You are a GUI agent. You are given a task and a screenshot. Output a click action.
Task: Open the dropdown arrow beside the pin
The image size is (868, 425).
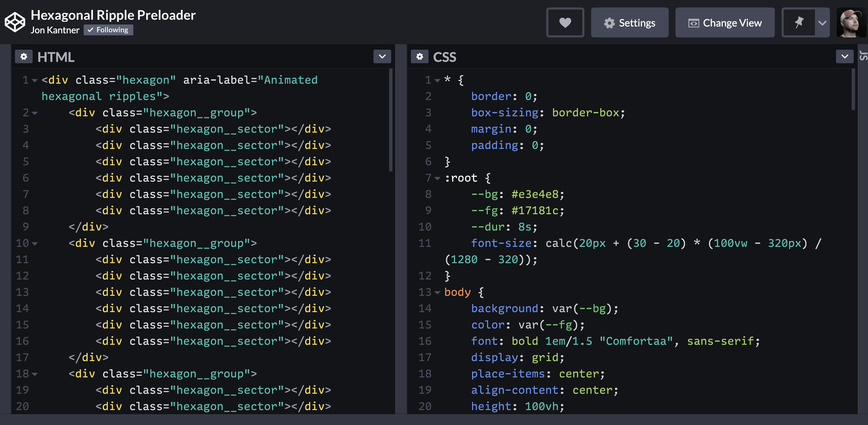[x=822, y=23]
